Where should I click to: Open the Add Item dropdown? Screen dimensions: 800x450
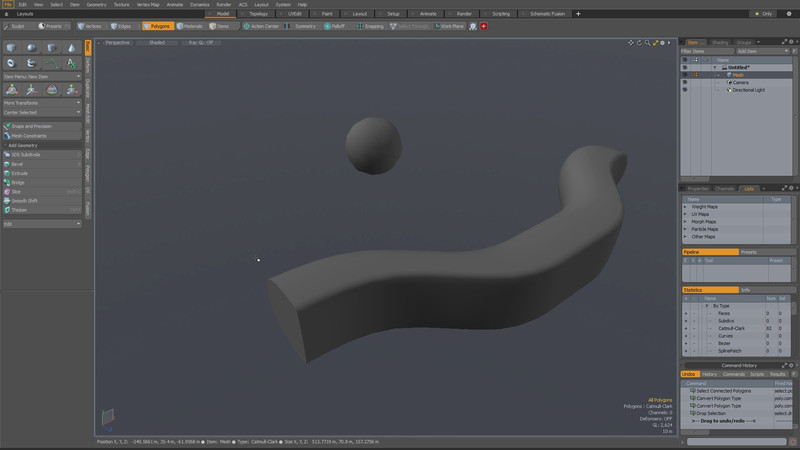click(x=763, y=51)
